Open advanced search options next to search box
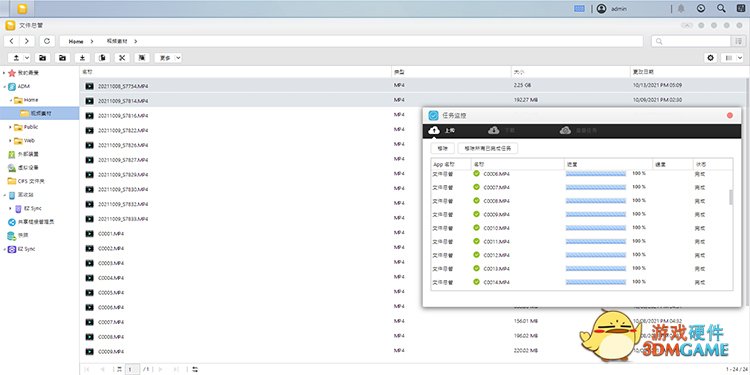The width and height of the screenshot is (750, 375). coord(738,42)
